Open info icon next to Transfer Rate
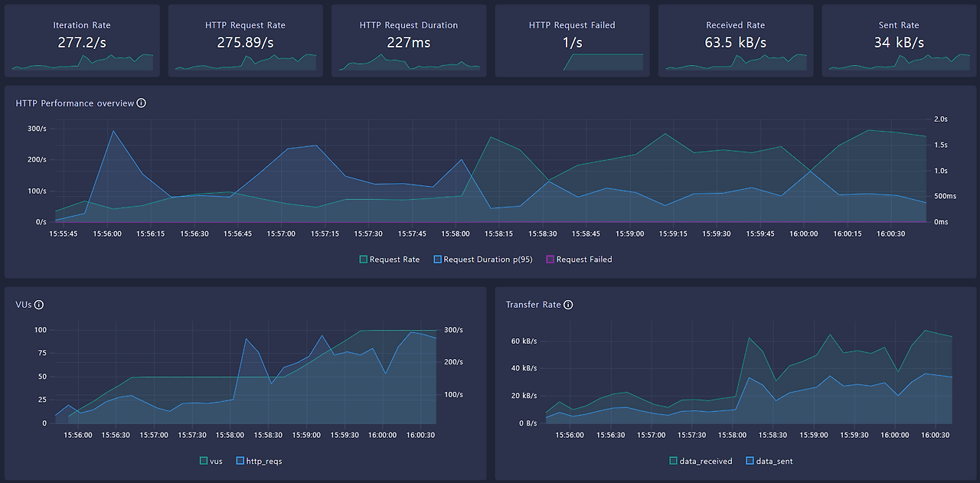This screenshot has width=980, height=483. [569, 305]
